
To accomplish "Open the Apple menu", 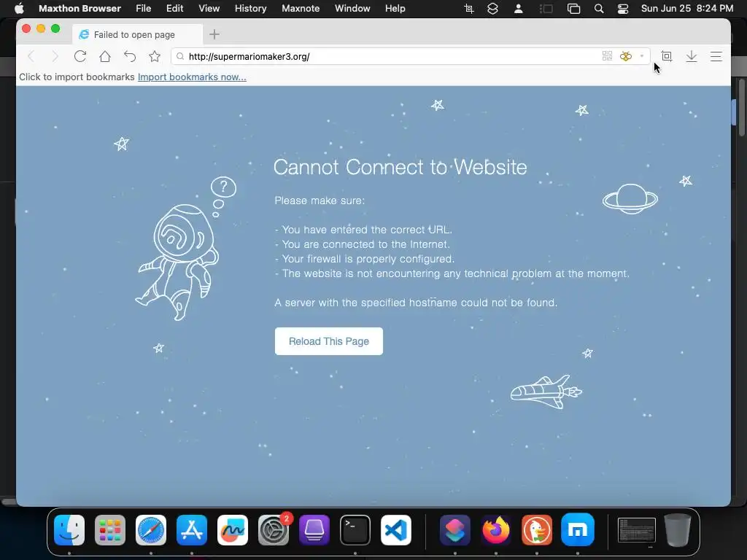I will click(19, 9).
